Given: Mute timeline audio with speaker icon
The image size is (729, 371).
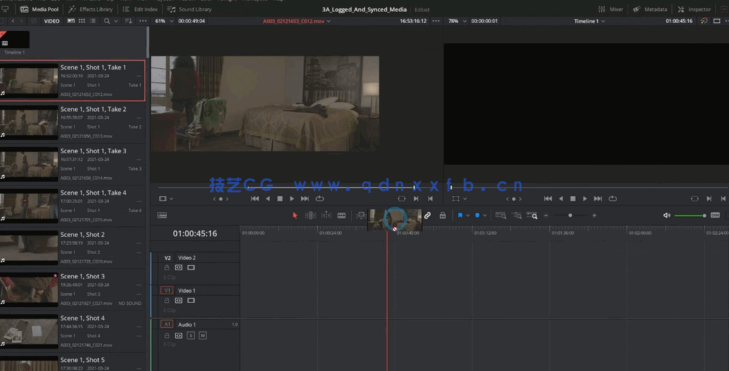Looking at the screenshot, I should pyautogui.click(x=667, y=215).
